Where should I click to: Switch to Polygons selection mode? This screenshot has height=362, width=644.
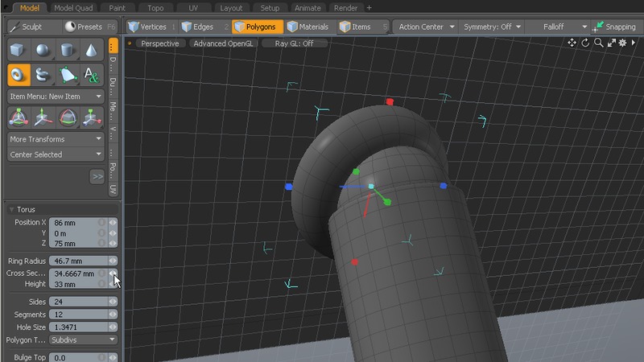(x=258, y=27)
